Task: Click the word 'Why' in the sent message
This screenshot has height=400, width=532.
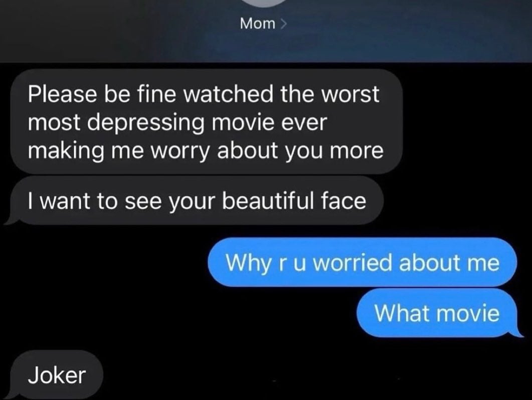Action: [x=248, y=263]
